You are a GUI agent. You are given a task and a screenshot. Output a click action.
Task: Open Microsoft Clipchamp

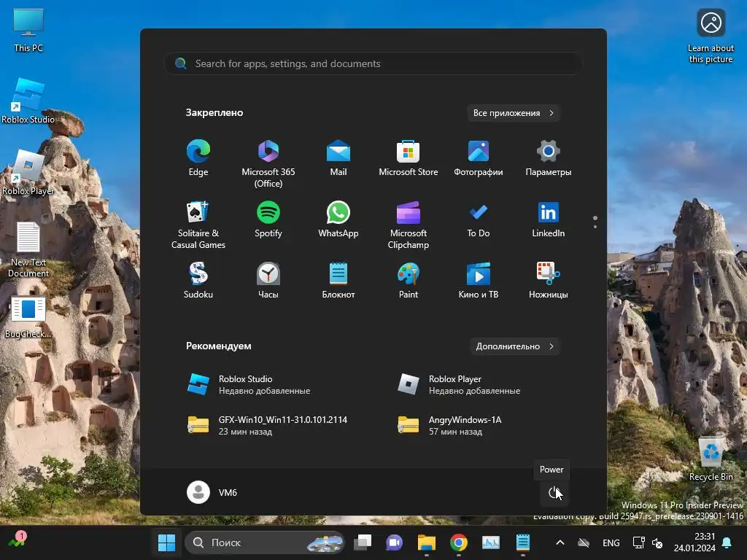pyautogui.click(x=409, y=225)
